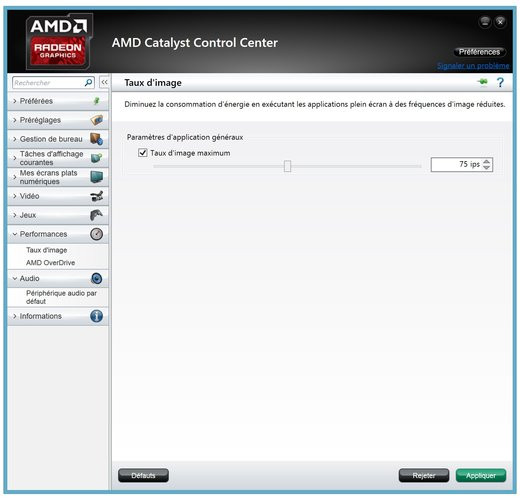This screenshot has width=520, height=498.
Task: Collapse the Performances section chevron
Action: (x=15, y=234)
